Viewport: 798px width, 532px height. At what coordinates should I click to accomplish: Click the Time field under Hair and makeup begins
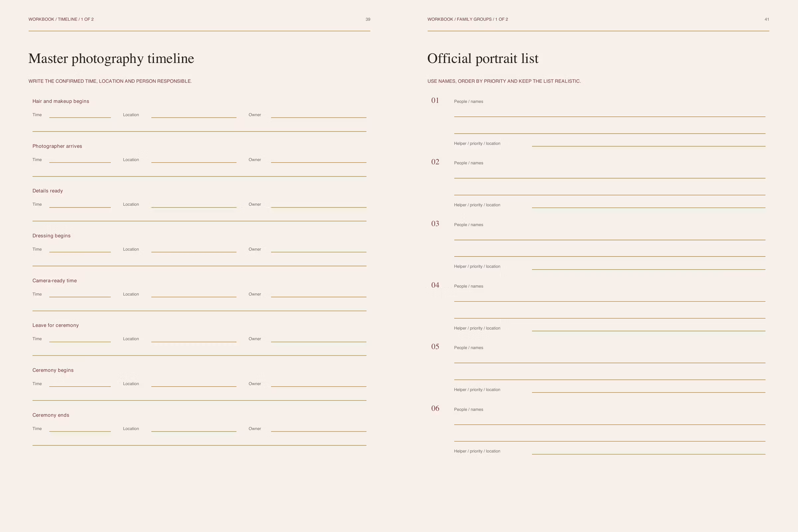(80, 115)
